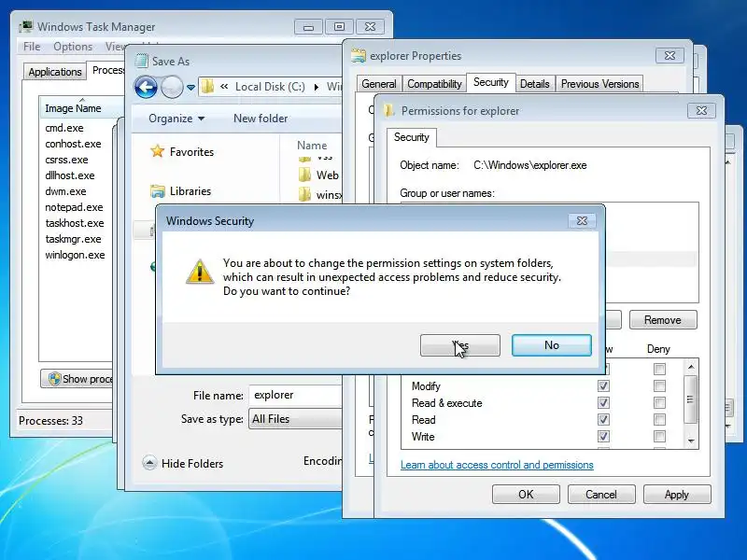Select notepad.exe process

click(x=74, y=207)
